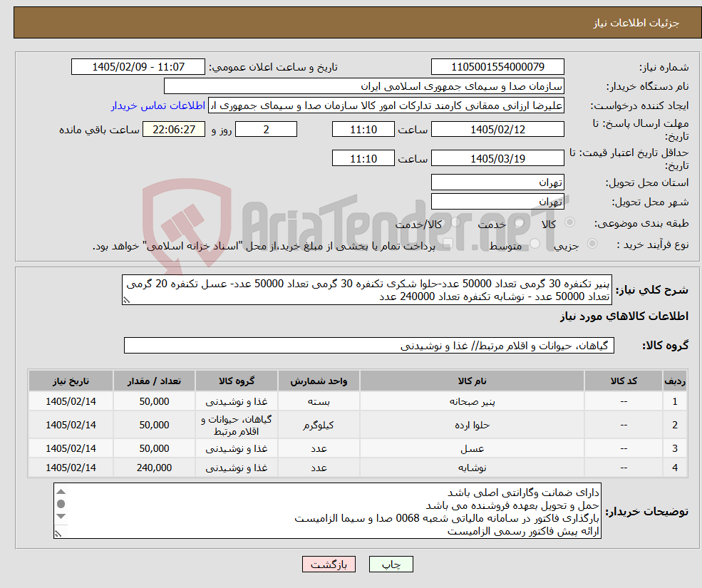Click the response deadline date 1405/02/12
This screenshot has height=588, width=702.
click(497, 130)
